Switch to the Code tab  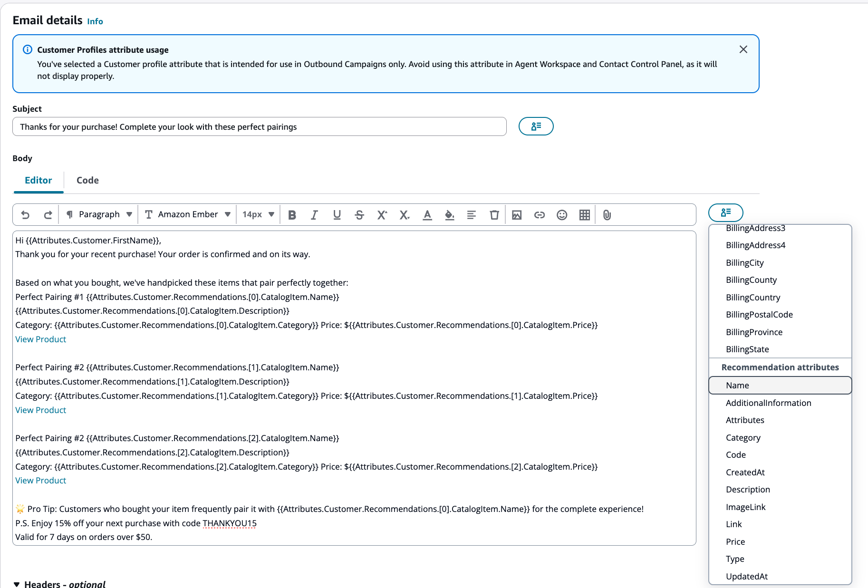tap(87, 181)
